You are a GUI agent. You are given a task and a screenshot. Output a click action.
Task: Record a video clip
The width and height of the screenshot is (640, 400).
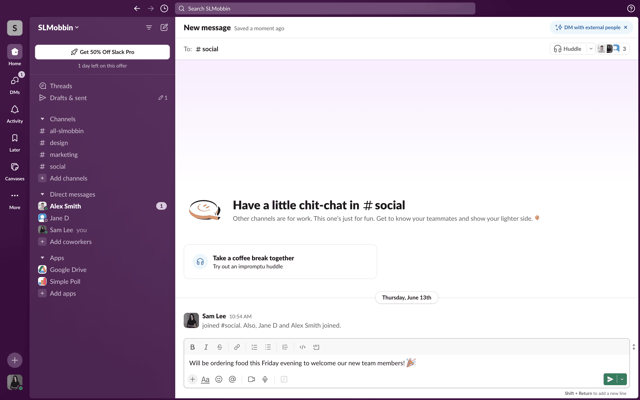251,379
